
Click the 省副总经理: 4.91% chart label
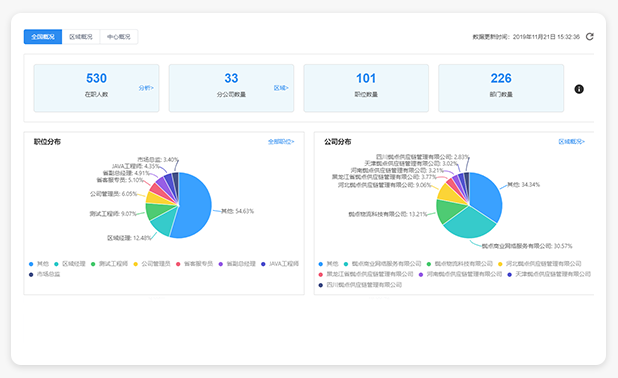[126, 173]
